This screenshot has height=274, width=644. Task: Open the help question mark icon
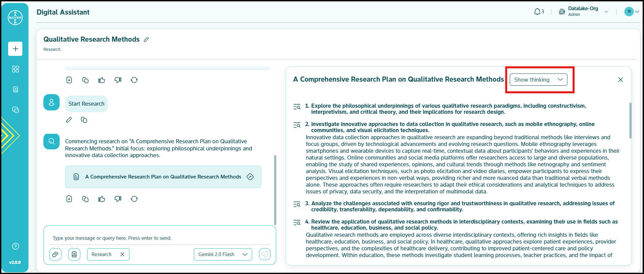15,246
